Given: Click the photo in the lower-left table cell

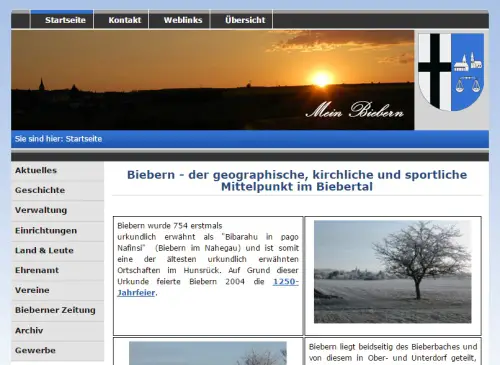Looking at the screenshot, I should tap(208, 353).
